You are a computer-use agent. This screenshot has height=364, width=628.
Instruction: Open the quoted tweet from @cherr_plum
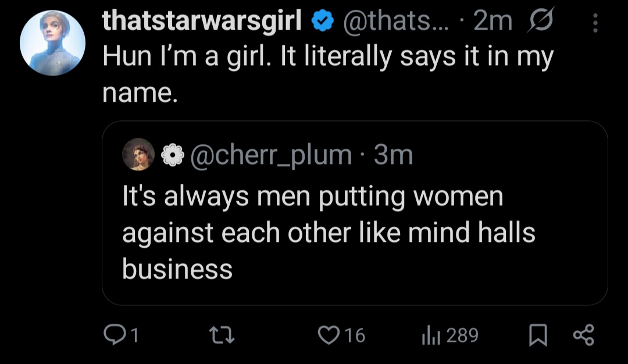click(x=355, y=213)
